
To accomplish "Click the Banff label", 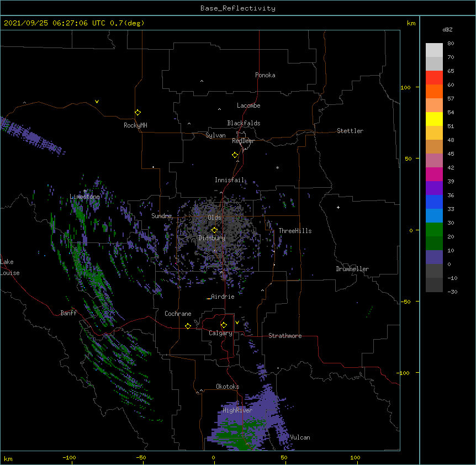I will pos(68,313).
